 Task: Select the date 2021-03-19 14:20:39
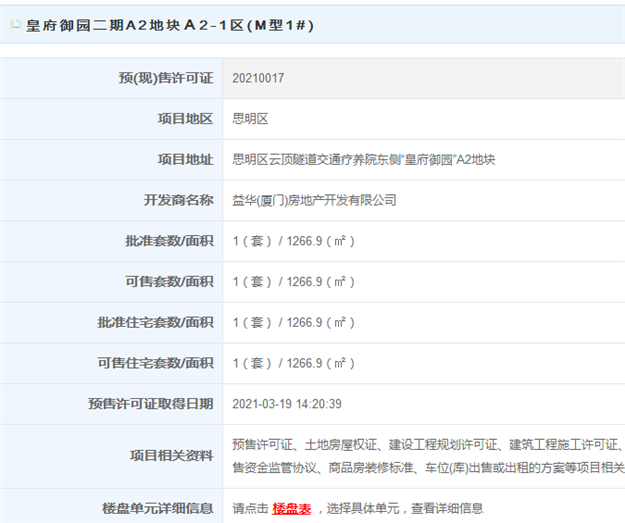click(x=287, y=404)
